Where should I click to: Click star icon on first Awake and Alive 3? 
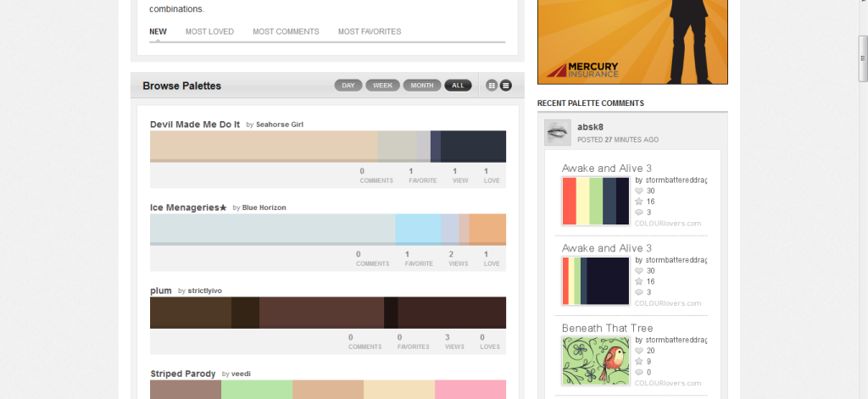[x=639, y=202]
